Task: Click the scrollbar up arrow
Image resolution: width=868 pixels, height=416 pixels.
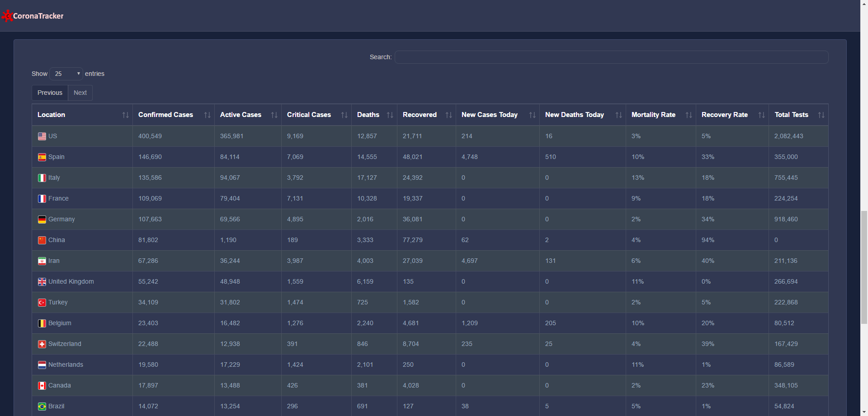Action: 864,4
